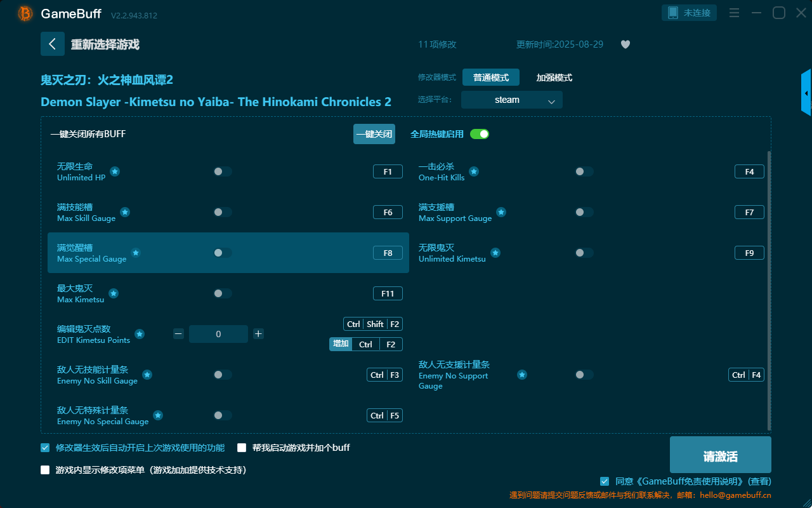The width and height of the screenshot is (812, 508).
Task: Click the F4 hotkey for One-Hit Kills
Action: pos(749,171)
